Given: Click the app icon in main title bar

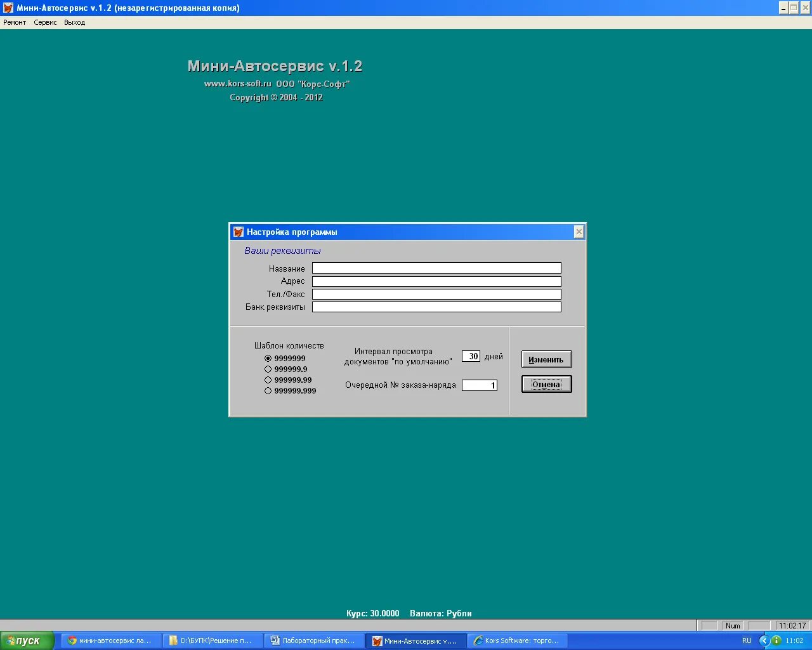Looking at the screenshot, I should click(x=8, y=8).
